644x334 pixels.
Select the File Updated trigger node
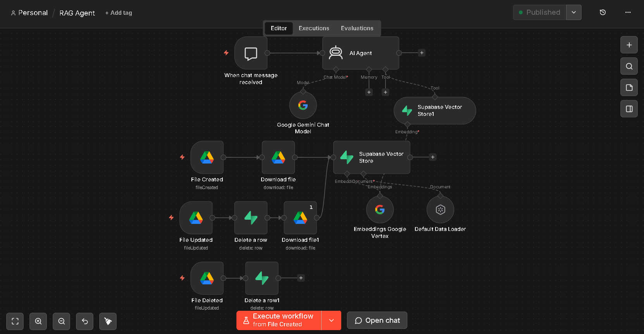click(196, 218)
